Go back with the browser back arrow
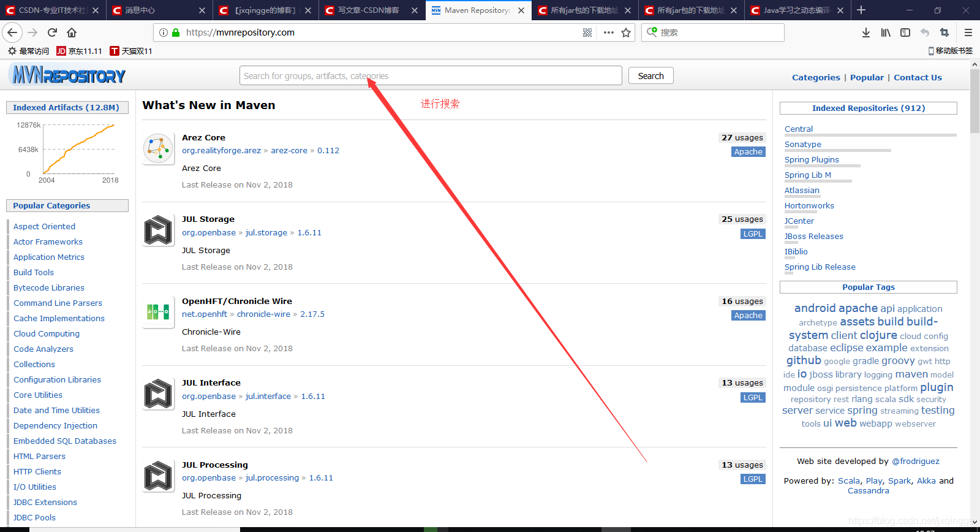The height and width of the screenshot is (532, 980). tap(12, 32)
